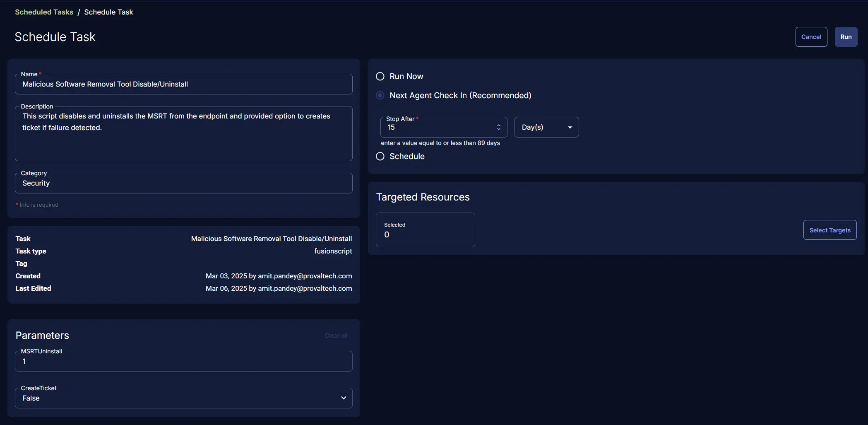Click the Name input field

point(184,84)
